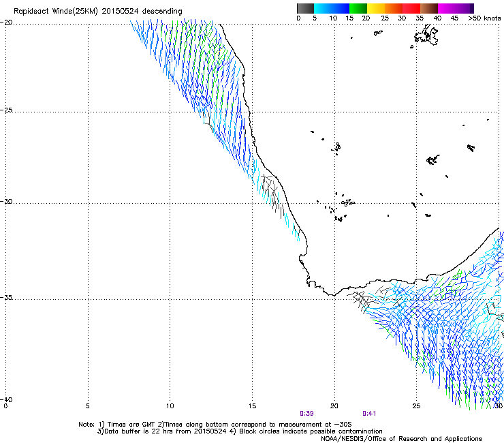Click the 'Rapidsact Winds(25KM)' title text
The height and width of the screenshot is (443, 504).
(56, 12)
